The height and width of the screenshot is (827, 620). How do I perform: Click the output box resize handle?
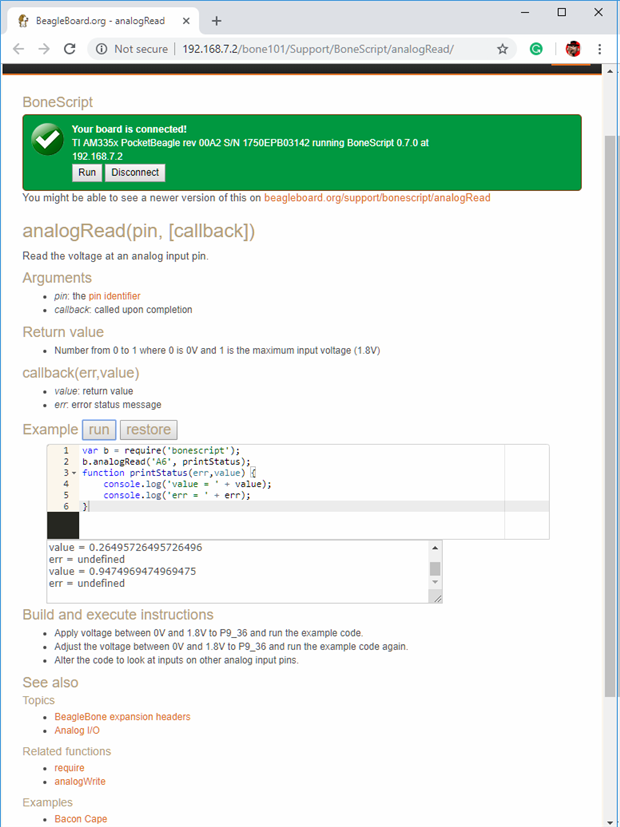437,597
